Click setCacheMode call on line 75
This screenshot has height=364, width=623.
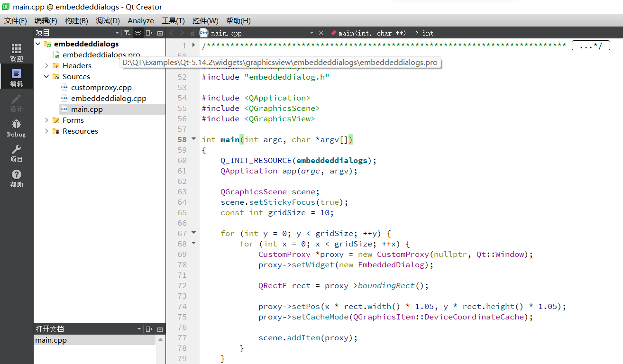(320, 317)
